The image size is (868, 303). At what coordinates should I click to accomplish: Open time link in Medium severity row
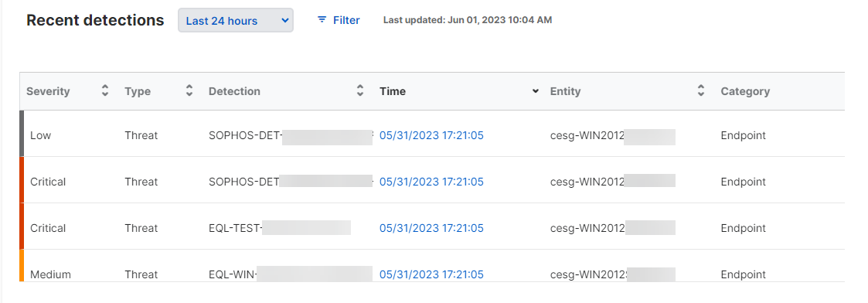(432, 274)
